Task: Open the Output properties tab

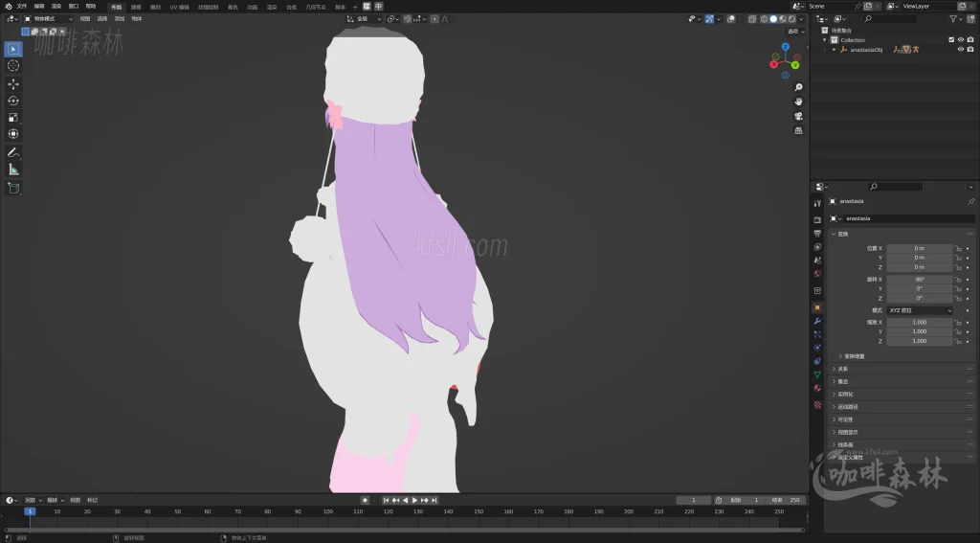Action: point(817,234)
